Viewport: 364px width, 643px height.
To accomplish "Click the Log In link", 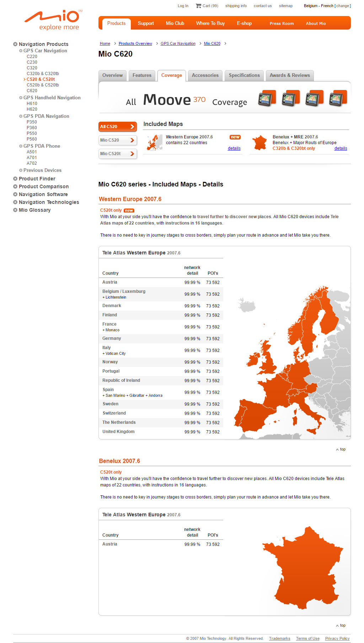I will 183,6.
